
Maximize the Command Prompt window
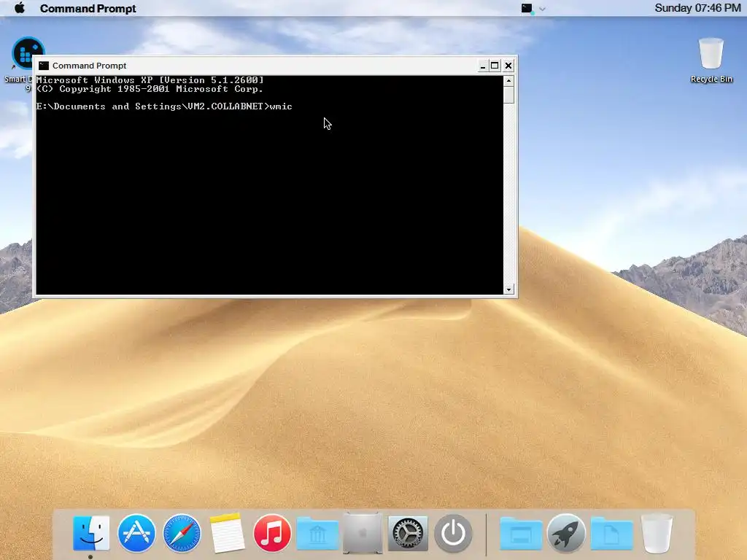pos(495,66)
